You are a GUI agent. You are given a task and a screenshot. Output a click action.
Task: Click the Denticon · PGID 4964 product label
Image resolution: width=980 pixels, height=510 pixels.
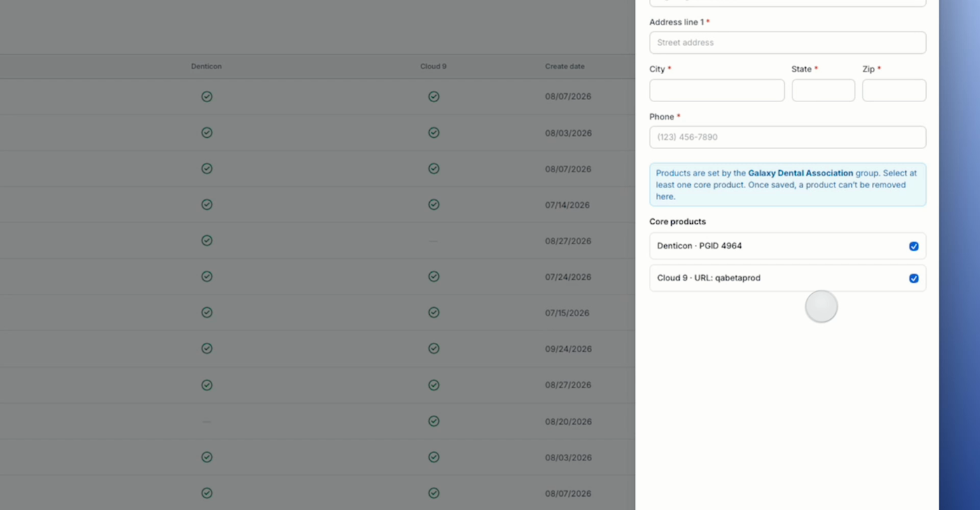(x=699, y=246)
